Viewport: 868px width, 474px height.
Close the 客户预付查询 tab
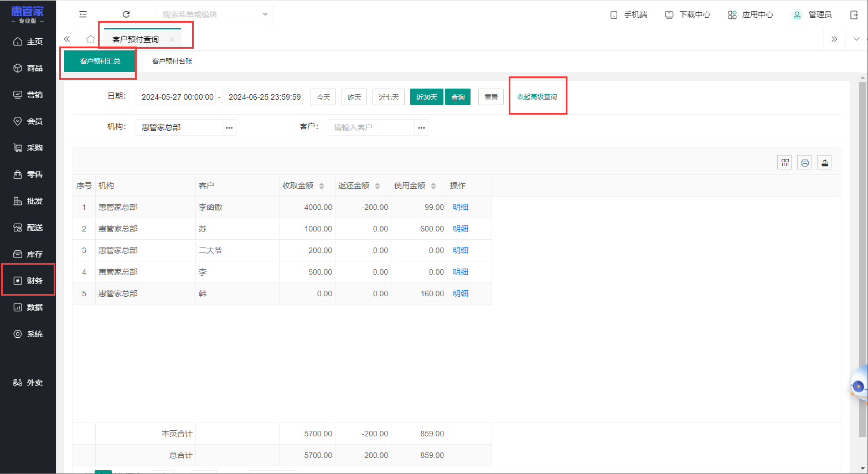tap(172, 39)
